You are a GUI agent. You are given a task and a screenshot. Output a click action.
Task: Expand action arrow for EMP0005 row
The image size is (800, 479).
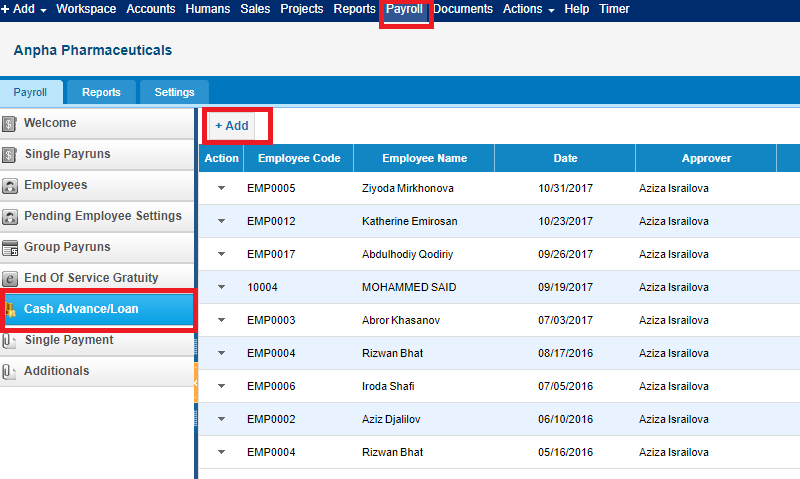[221, 188]
